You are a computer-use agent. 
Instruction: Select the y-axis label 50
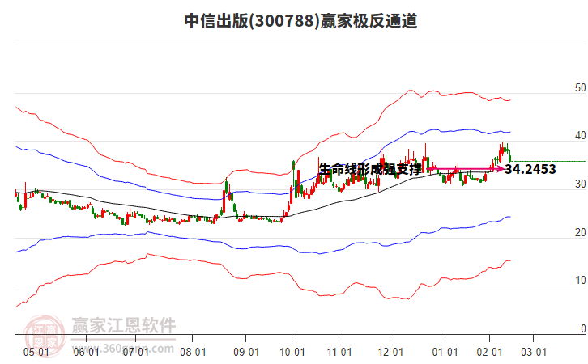pos(580,88)
